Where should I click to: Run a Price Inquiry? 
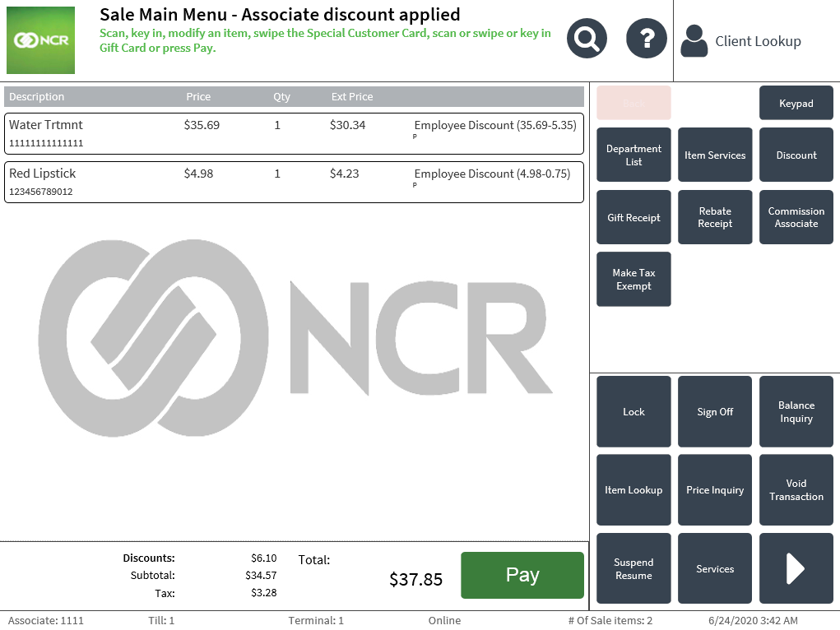coord(715,489)
